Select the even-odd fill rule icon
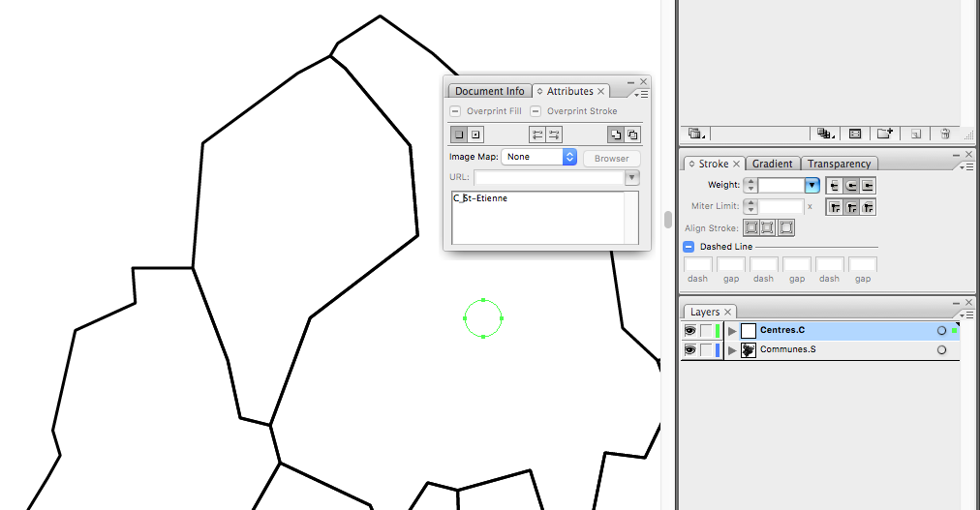This screenshot has height=510, width=980. click(632, 135)
